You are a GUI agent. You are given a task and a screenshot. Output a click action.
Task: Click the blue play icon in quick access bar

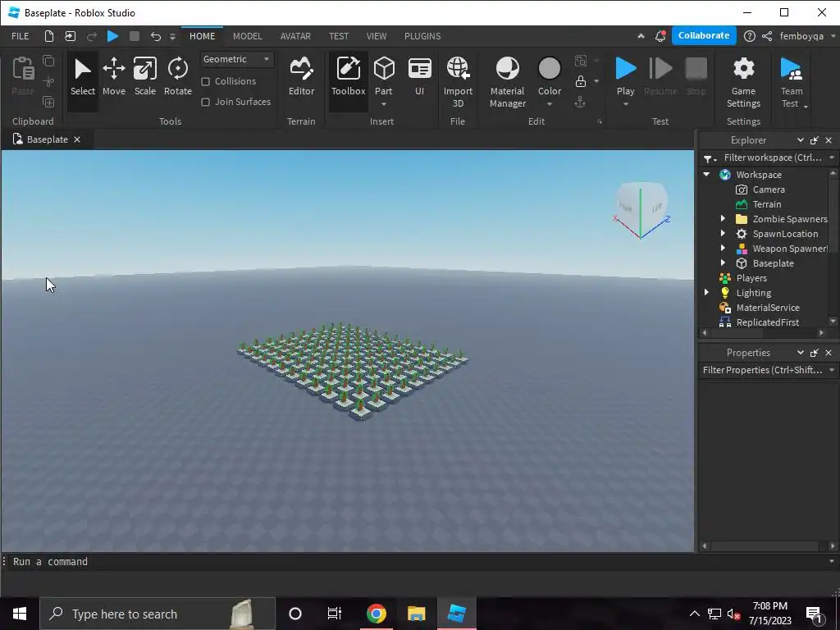click(112, 36)
